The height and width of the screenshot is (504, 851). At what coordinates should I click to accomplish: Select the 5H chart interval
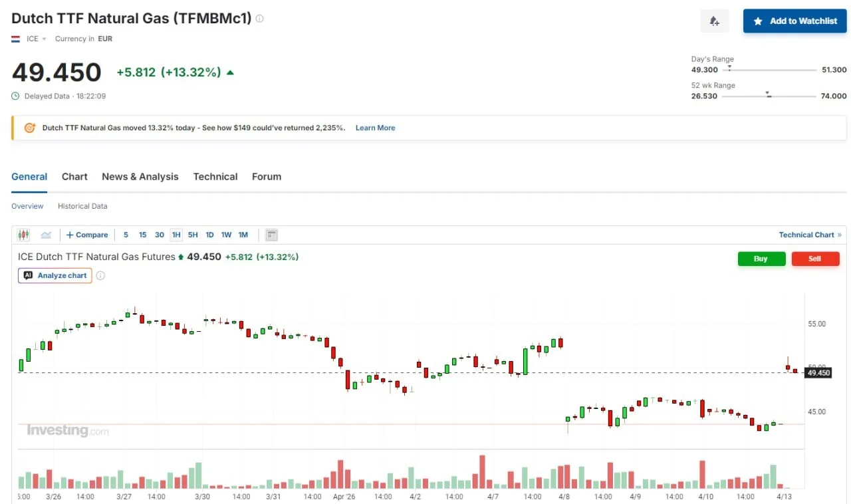tap(193, 235)
